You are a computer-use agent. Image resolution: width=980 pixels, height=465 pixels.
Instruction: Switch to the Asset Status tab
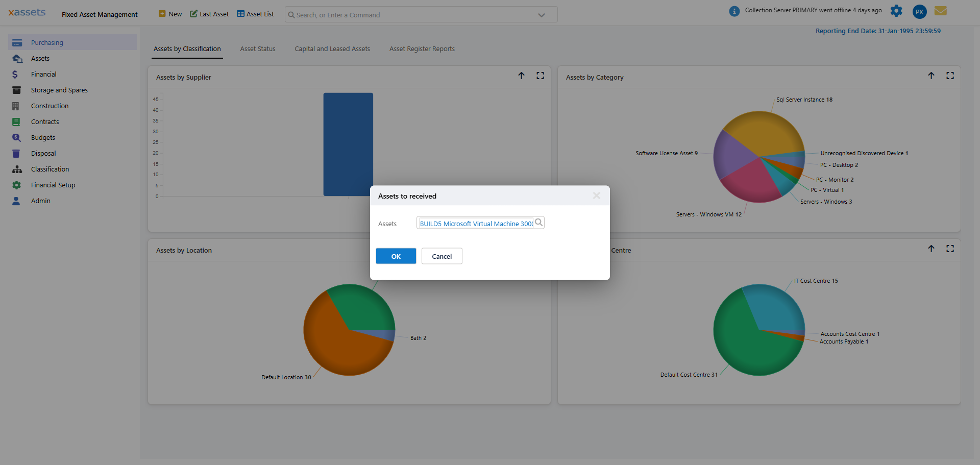(x=257, y=48)
